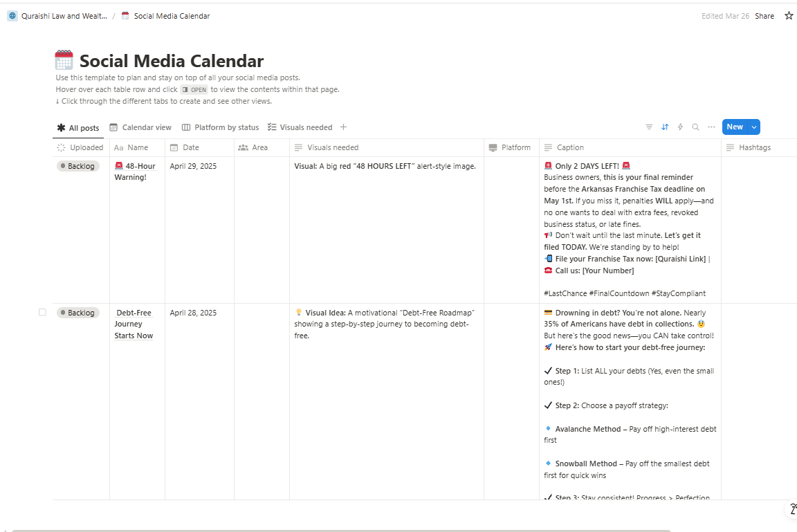Switch to the Calendar view tab
The width and height of the screenshot is (797, 532).
point(140,127)
